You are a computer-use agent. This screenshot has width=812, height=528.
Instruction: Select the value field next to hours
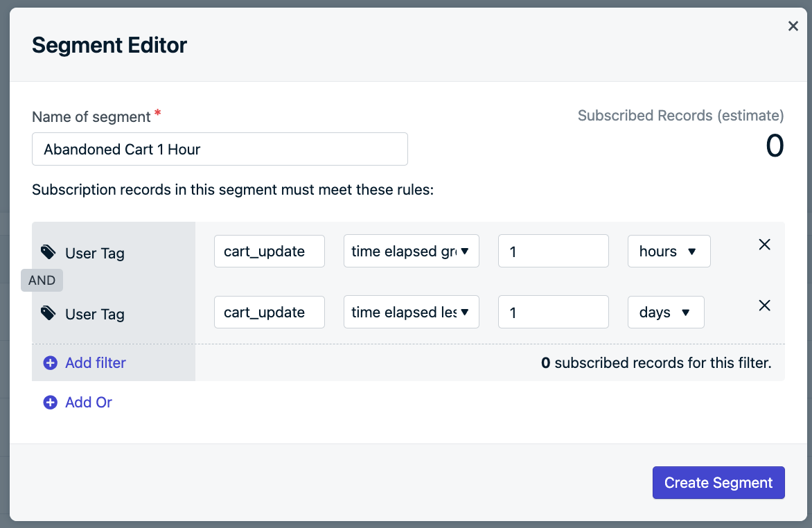tap(553, 251)
